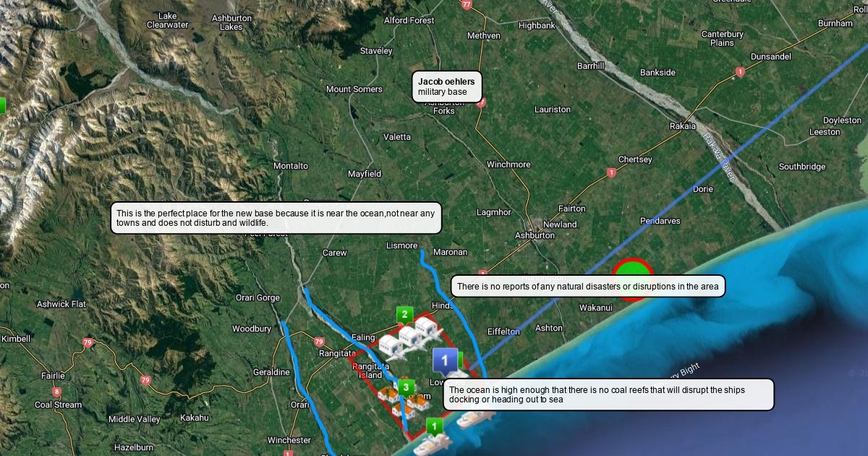
Task: Click the rightmost airplane hangar icon
Action: pos(429,330)
